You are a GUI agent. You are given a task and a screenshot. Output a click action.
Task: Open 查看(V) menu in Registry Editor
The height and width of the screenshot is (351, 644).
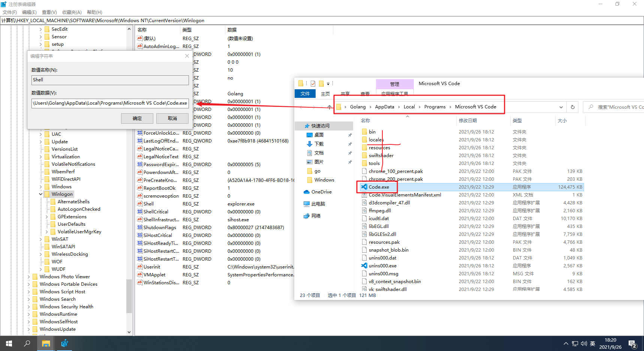[x=49, y=12]
